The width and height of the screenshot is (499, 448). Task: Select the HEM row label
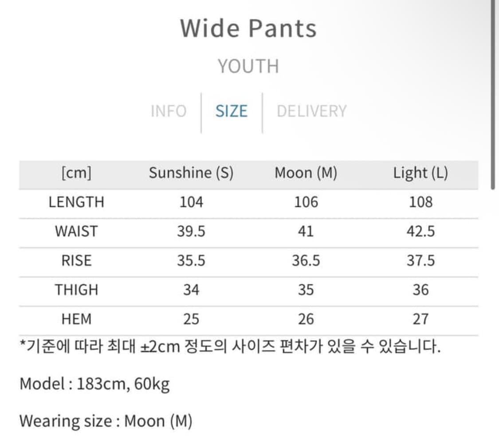76,318
